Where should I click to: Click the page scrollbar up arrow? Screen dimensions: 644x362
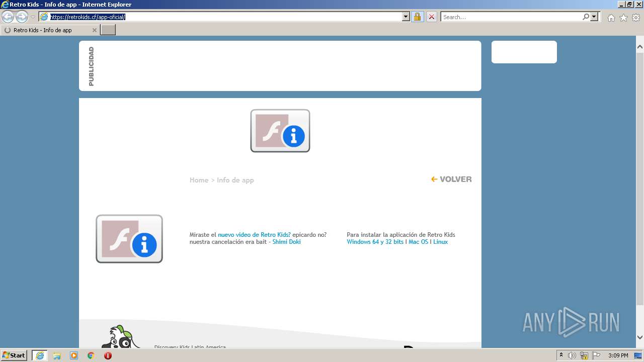(x=640, y=47)
